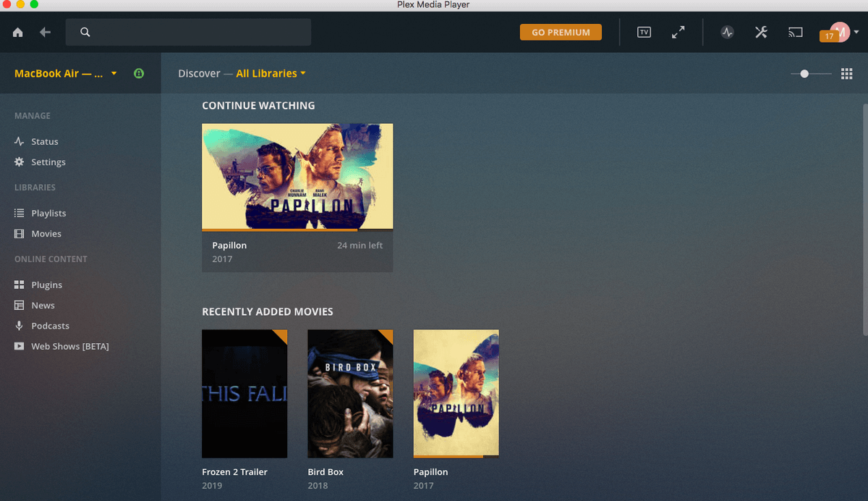Click the RECENTLY ADDED MOVIES heading
The image size is (868, 501).
pyautogui.click(x=268, y=312)
